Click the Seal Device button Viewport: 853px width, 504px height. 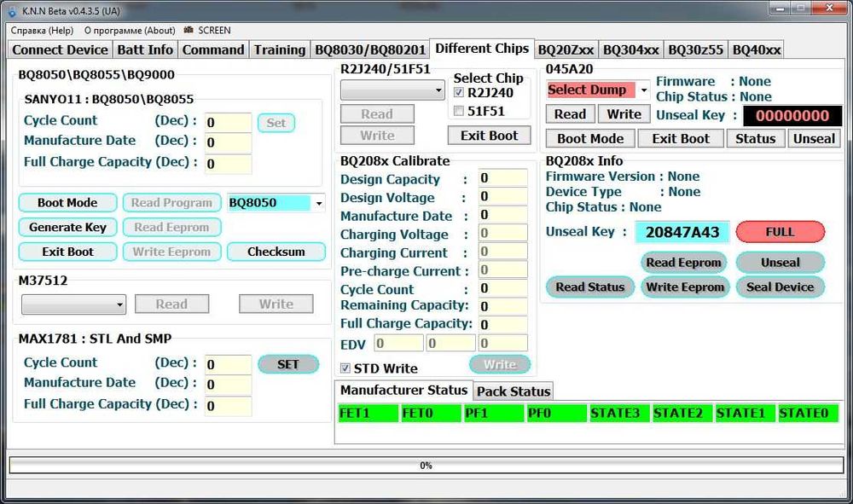pyautogui.click(x=780, y=287)
